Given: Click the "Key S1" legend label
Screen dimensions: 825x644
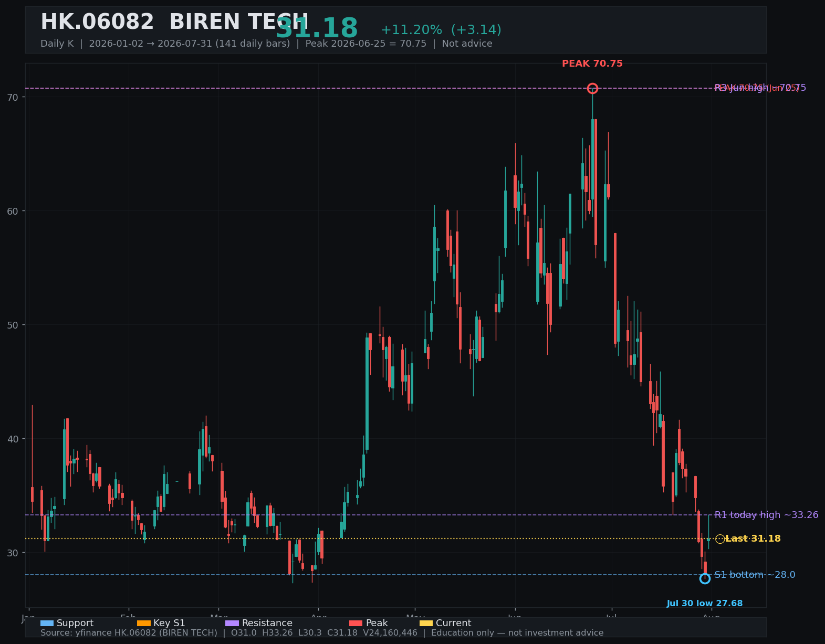Looking at the screenshot, I should pos(169,623).
